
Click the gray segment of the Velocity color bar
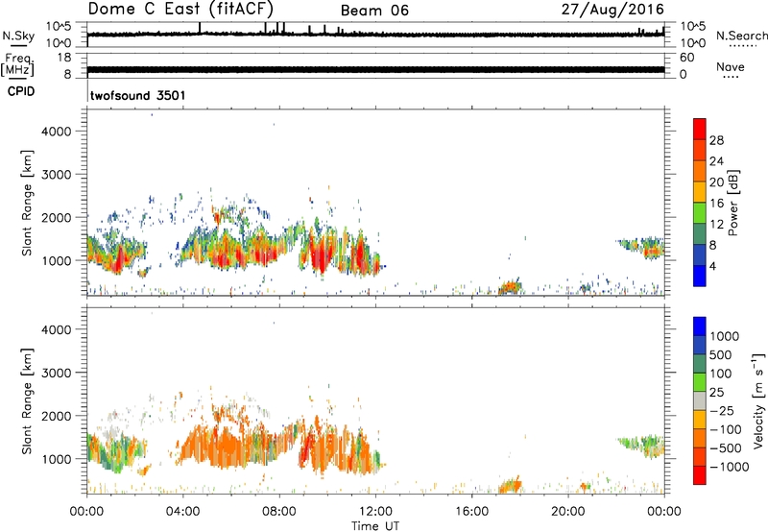[x=700, y=401]
